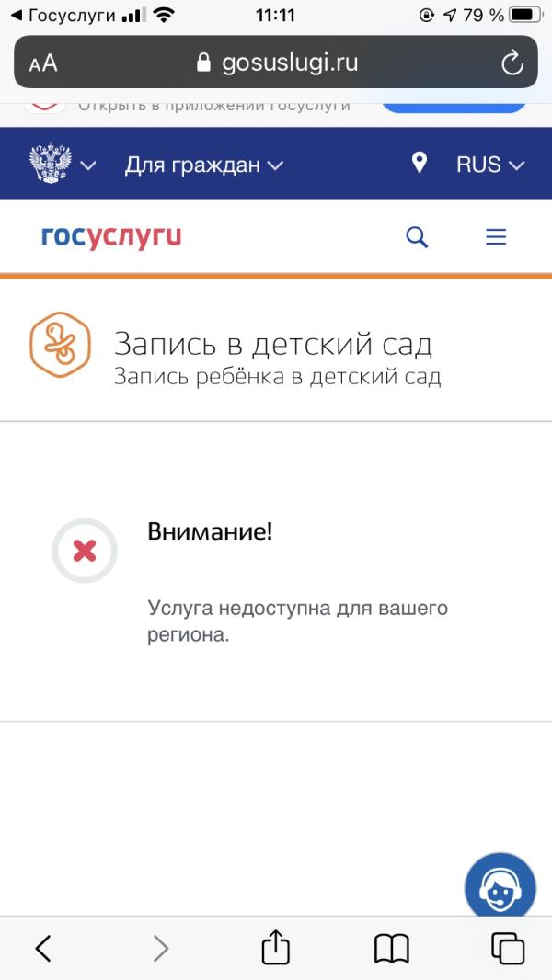The width and height of the screenshot is (552, 980).
Task: Show open tabs in Safari
Action: [508, 949]
